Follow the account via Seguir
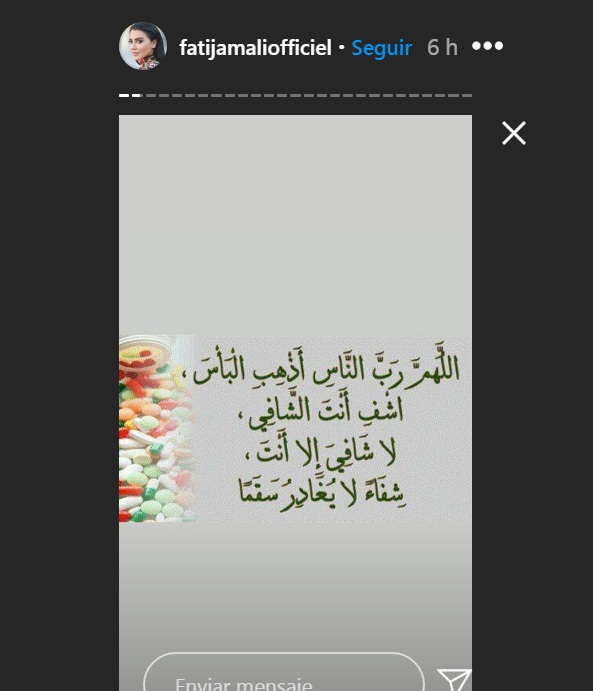 tap(382, 48)
